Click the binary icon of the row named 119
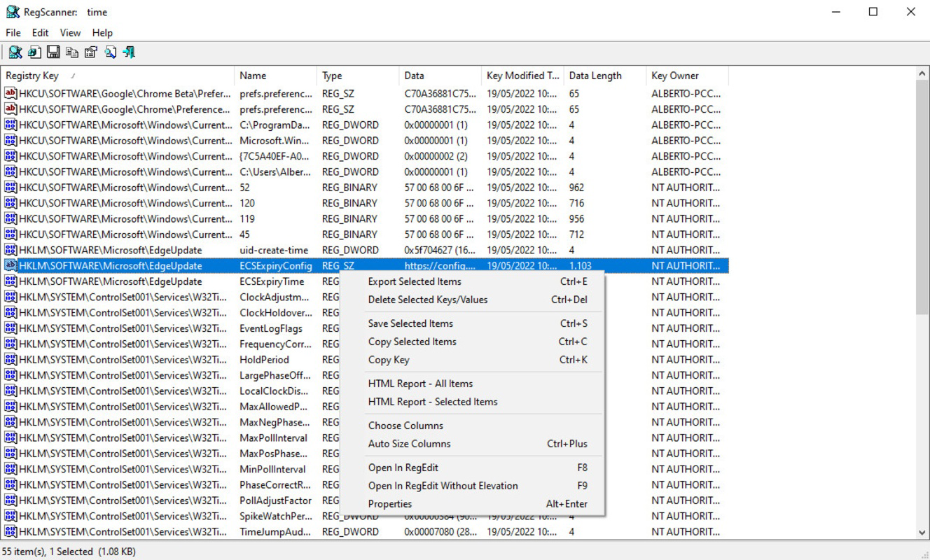The height and width of the screenshot is (560, 930). coord(11,218)
